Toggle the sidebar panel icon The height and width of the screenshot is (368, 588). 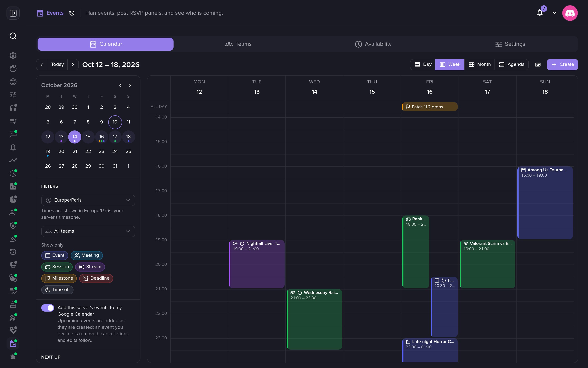[13, 13]
